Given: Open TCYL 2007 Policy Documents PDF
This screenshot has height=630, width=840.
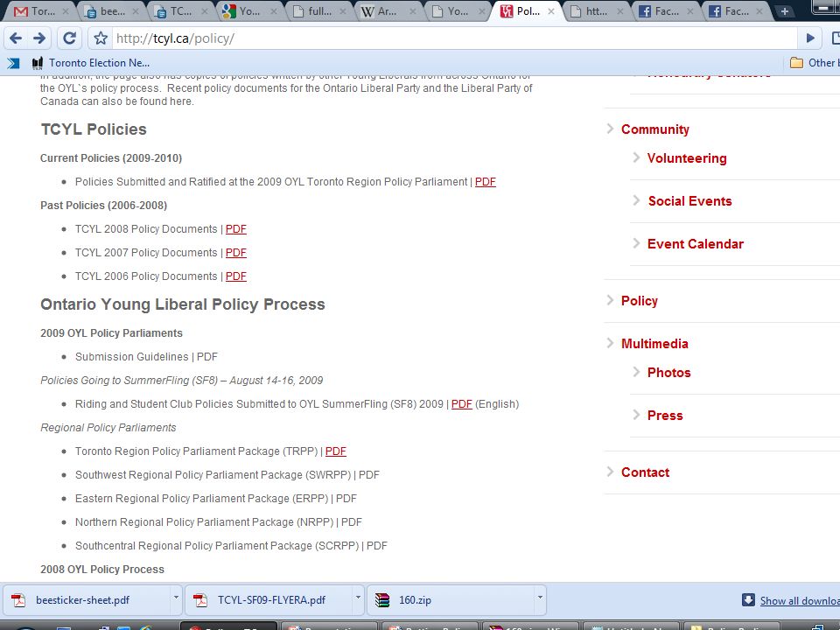Looking at the screenshot, I should point(235,252).
